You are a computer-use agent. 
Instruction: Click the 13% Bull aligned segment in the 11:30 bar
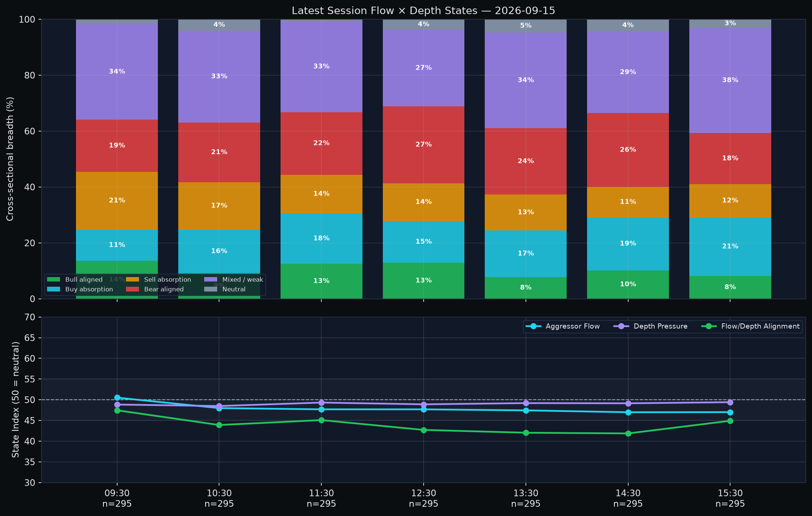[321, 281]
